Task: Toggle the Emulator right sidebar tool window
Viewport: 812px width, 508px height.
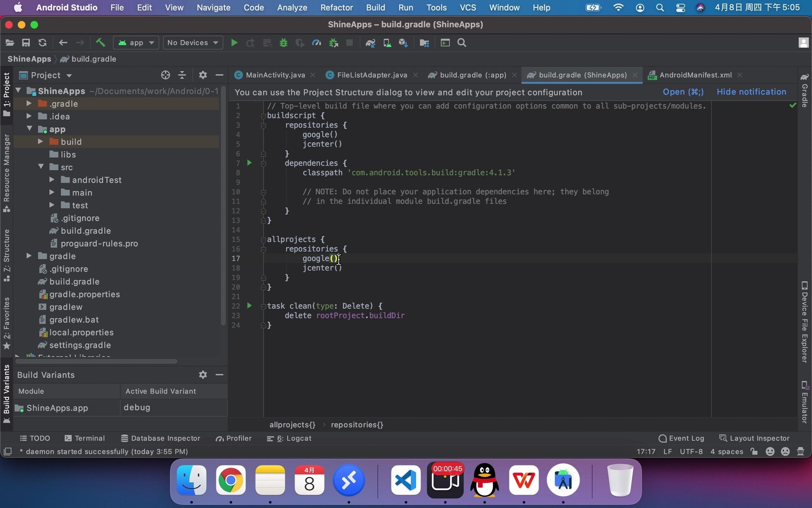Action: [x=805, y=402]
